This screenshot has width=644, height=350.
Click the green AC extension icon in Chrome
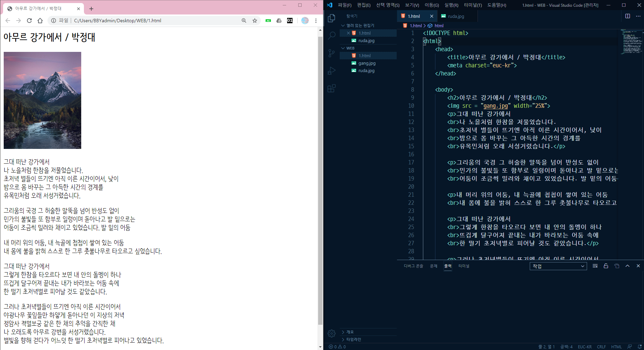click(268, 21)
